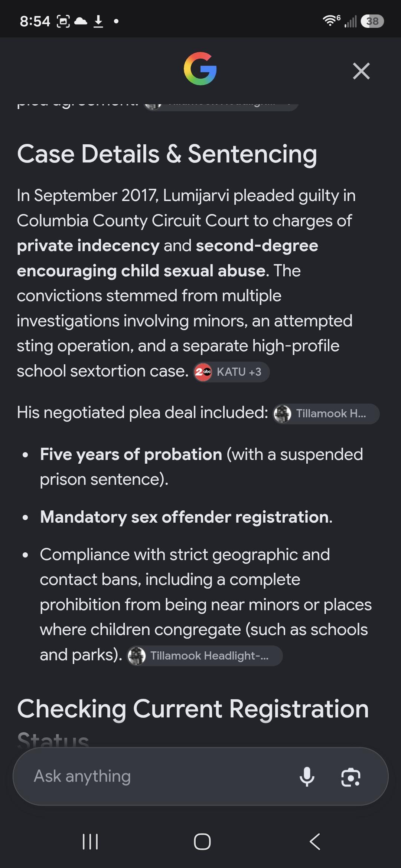Open Google Lens camera search
This screenshot has width=401, height=868.
pos(351,777)
